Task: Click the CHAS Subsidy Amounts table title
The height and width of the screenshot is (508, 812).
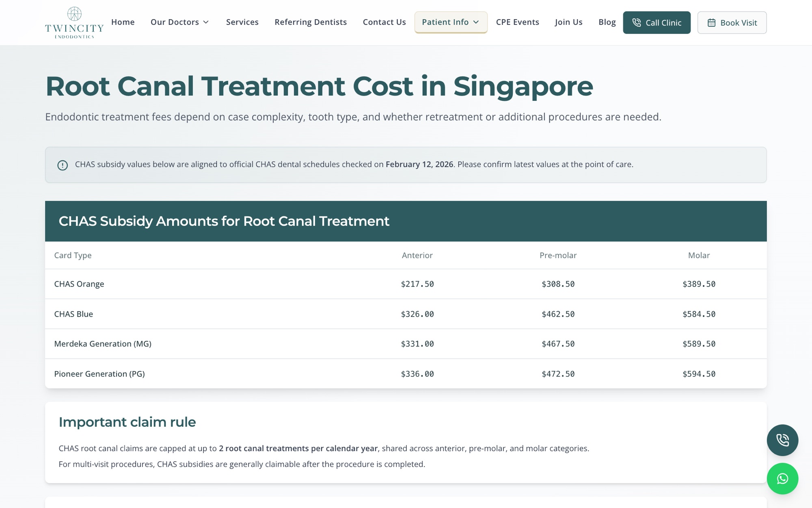Action: click(x=224, y=221)
